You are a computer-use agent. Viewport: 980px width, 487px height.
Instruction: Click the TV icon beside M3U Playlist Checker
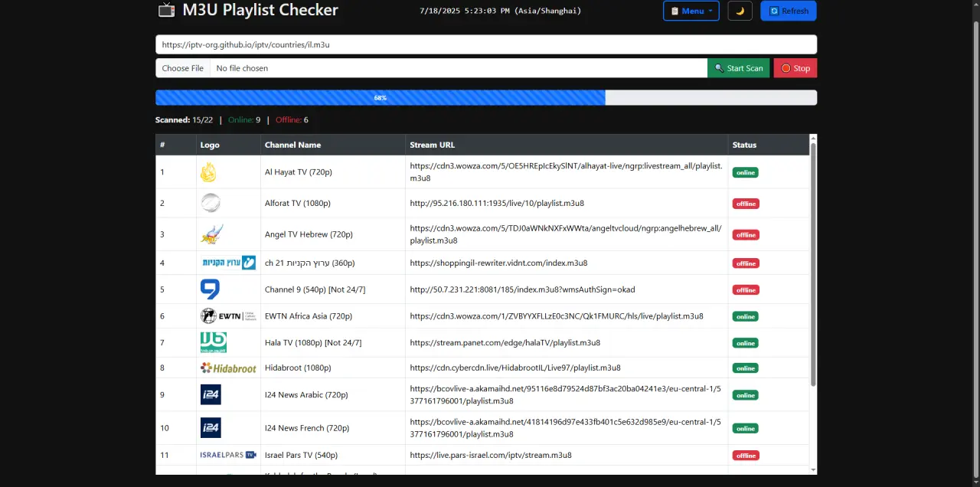(166, 10)
